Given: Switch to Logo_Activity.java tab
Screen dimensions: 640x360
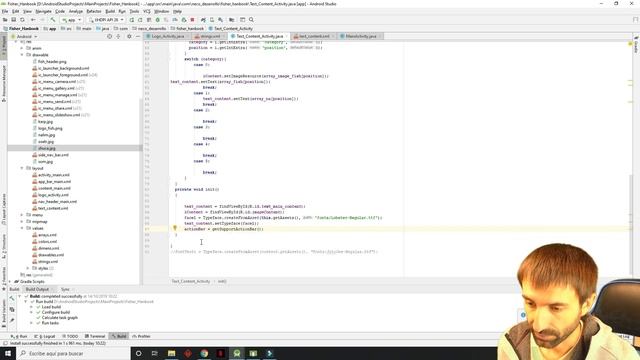Looking at the screenshot, I should click(x=167, y=36).
